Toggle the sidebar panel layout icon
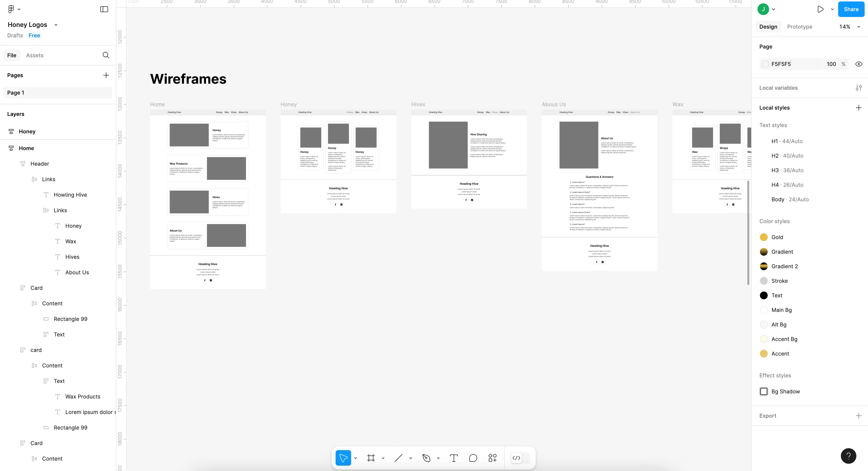Image resolution: width=868 pixels, height=471 pixels. (104, 9)
